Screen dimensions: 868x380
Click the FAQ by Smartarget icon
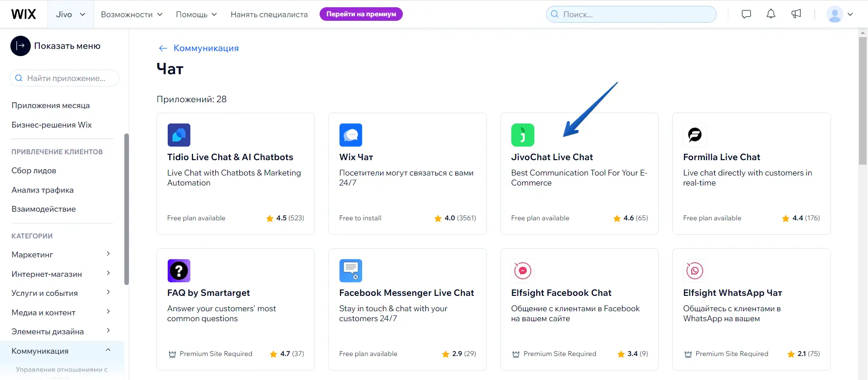point(179,271)
